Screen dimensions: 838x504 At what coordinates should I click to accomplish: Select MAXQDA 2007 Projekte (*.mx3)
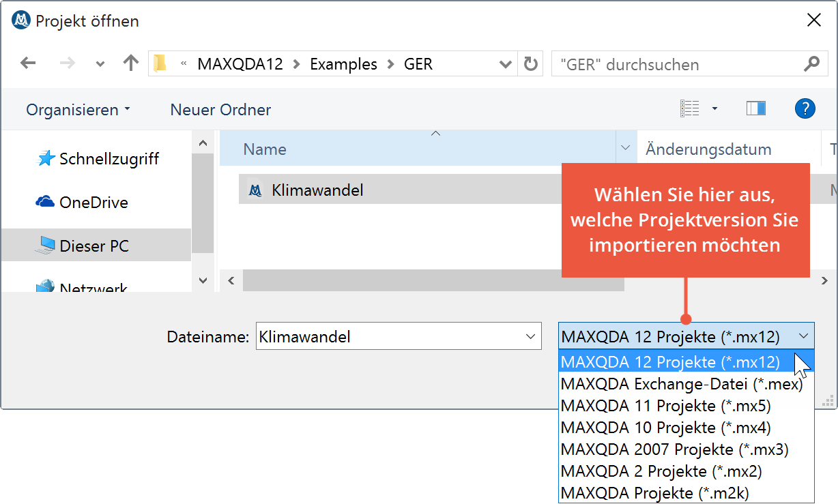tap(674, 449)
